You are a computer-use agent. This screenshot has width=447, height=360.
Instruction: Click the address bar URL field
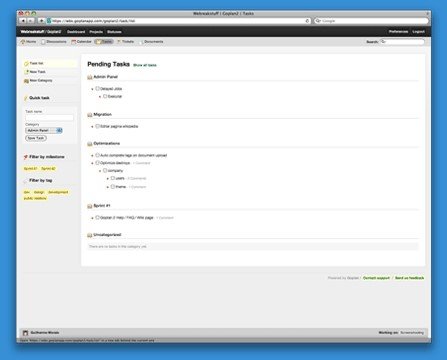(x=179, y=21)
